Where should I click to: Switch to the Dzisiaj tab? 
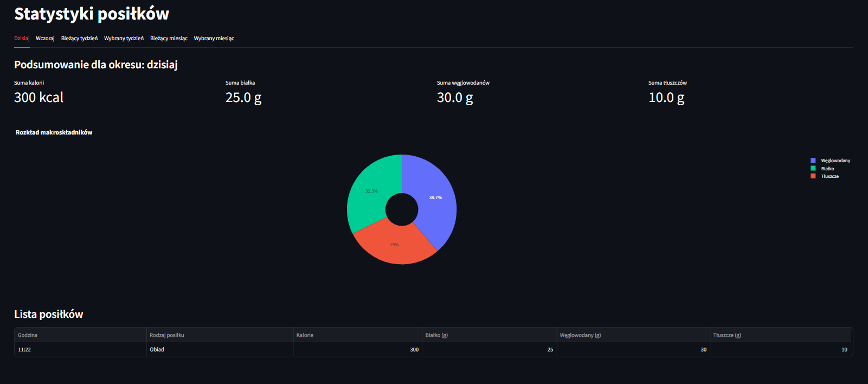(22, 39)
